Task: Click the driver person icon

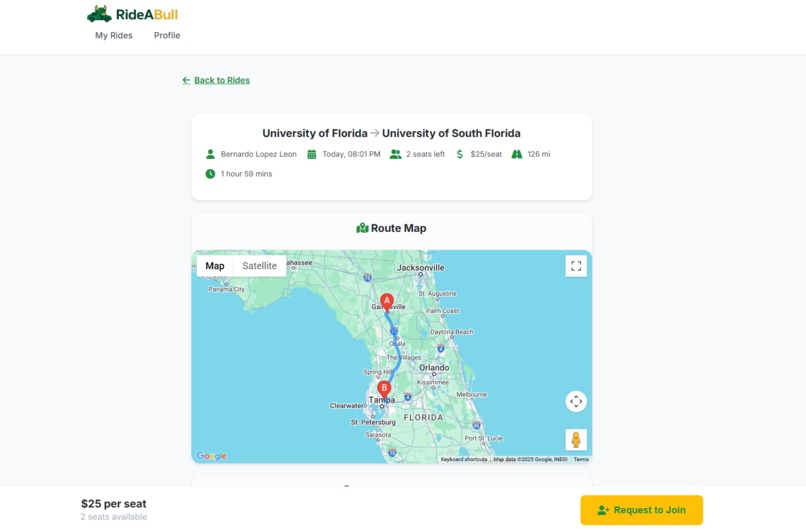Action: click(210, 154)
